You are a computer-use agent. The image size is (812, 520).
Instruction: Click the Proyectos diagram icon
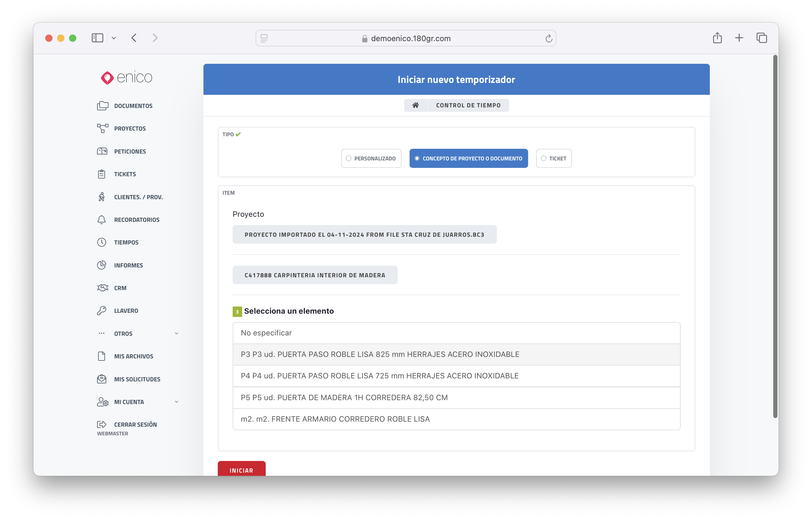pyautogui.click(x=102, y=128)
